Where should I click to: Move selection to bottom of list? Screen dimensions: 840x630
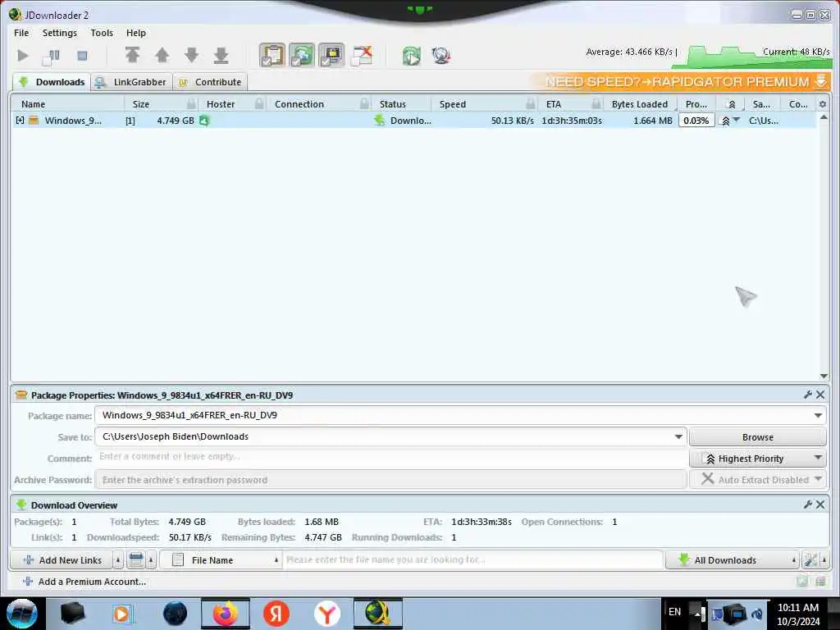[x=221, y=55]
